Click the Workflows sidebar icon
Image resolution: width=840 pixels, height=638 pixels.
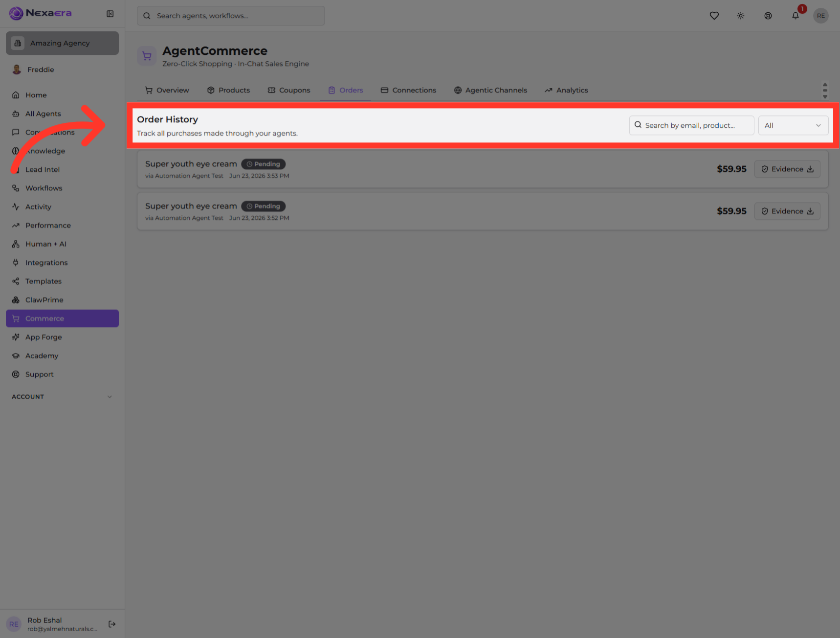coord(16,188)
